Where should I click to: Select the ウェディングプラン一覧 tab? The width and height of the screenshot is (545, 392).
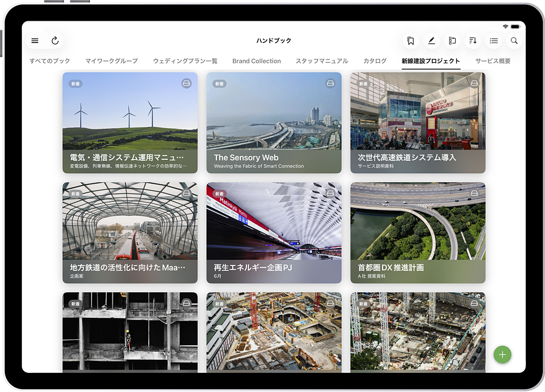pyautogui.click(x=185, y=61)
